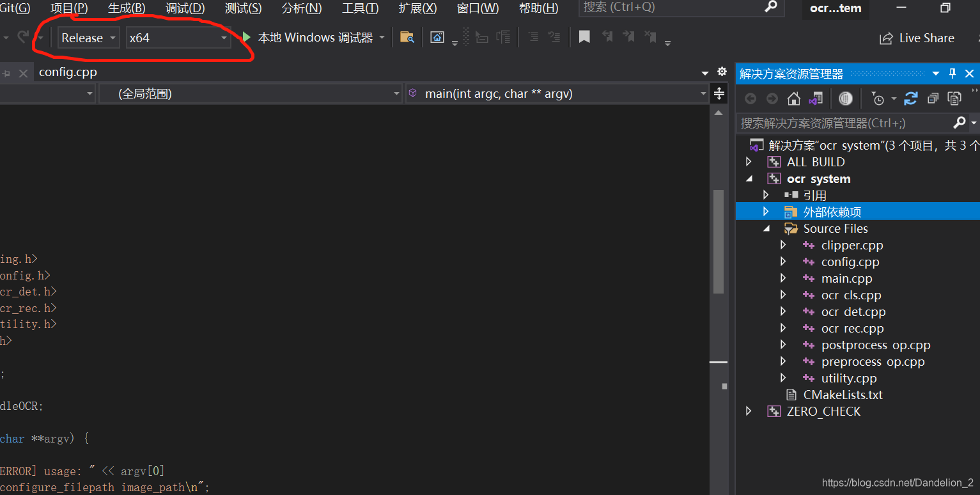Click the navigate backward arrow in Solution Explorer
Screen dimensions: 980x495
tap(749, 98)
